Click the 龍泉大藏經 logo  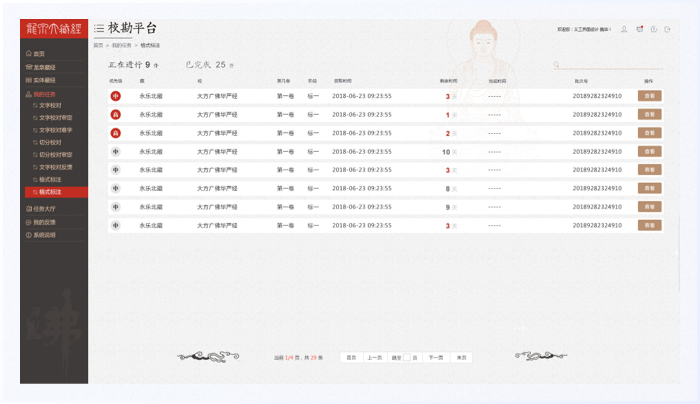click(54, 29)
